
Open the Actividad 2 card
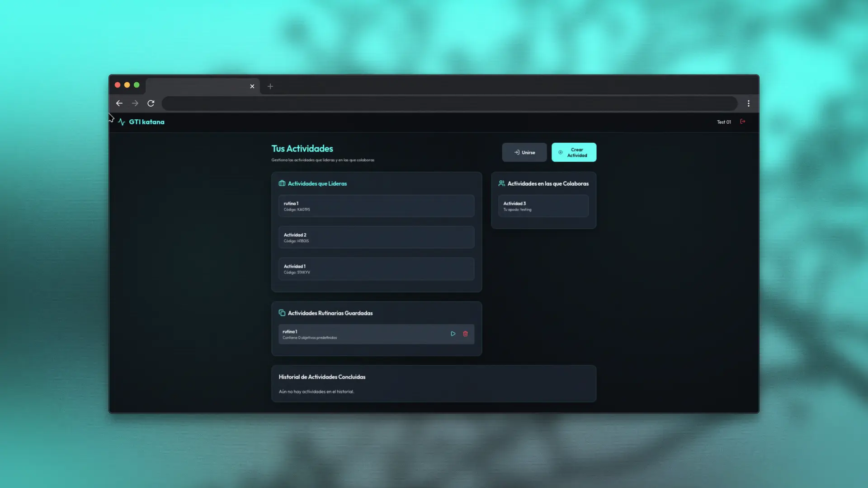point(376,238)
